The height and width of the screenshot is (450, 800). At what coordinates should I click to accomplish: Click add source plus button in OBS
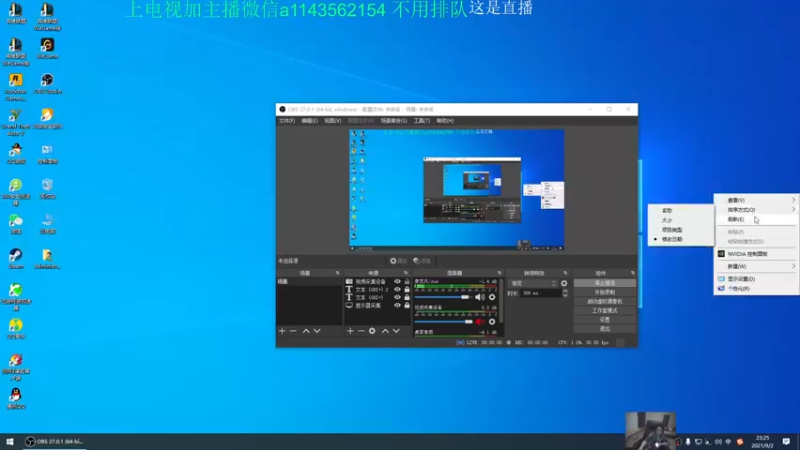click(x=350, y=331)
